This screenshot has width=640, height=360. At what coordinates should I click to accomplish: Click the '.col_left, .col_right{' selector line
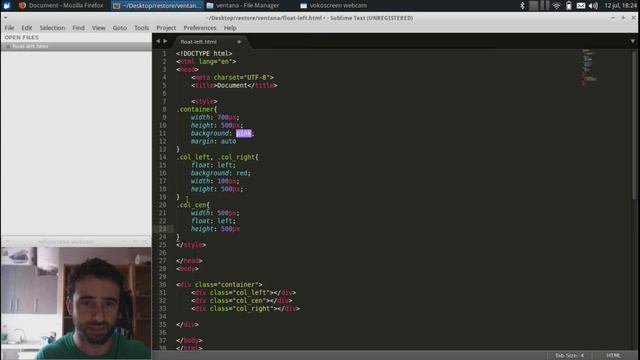point(217,157)
